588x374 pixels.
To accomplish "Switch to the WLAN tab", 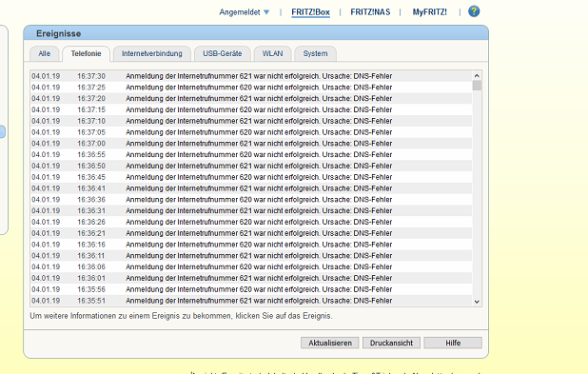I will point(272,53).
